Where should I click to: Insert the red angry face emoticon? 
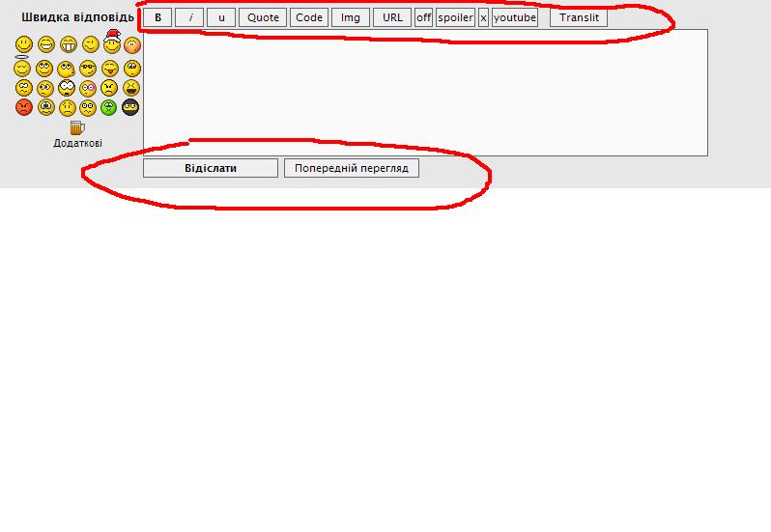(x=23, y=107)
